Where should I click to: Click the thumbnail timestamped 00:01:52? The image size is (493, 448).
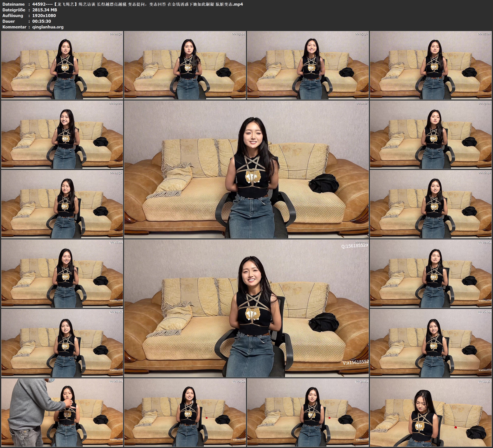tap(62, 65)
